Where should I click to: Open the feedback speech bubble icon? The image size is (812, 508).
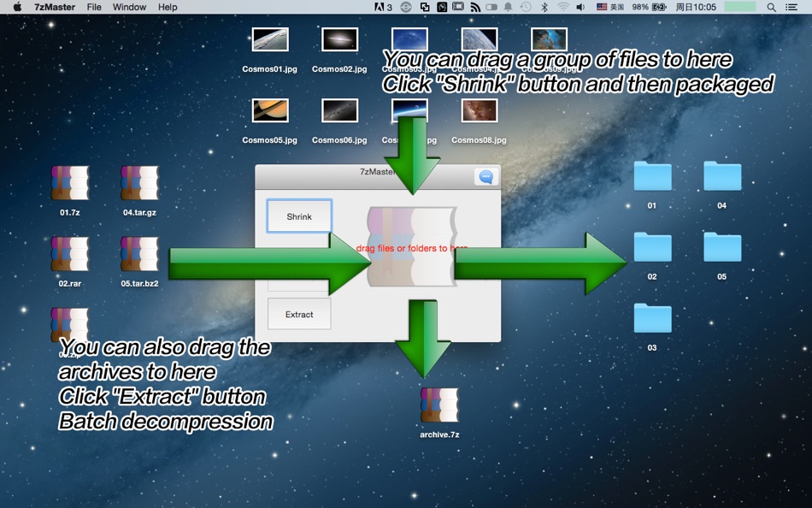[x=485, y=177]
